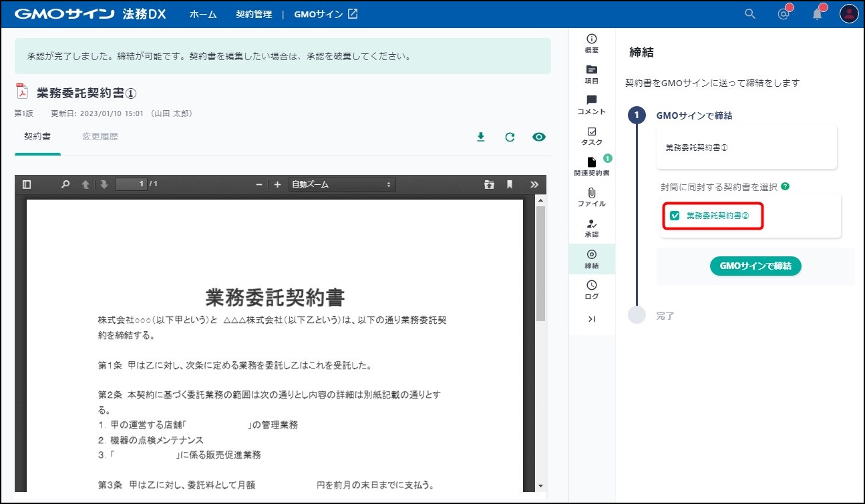Collapse the right side panel arrow
This screenshot has width=865, height=504.
click(x=591, y=319)
